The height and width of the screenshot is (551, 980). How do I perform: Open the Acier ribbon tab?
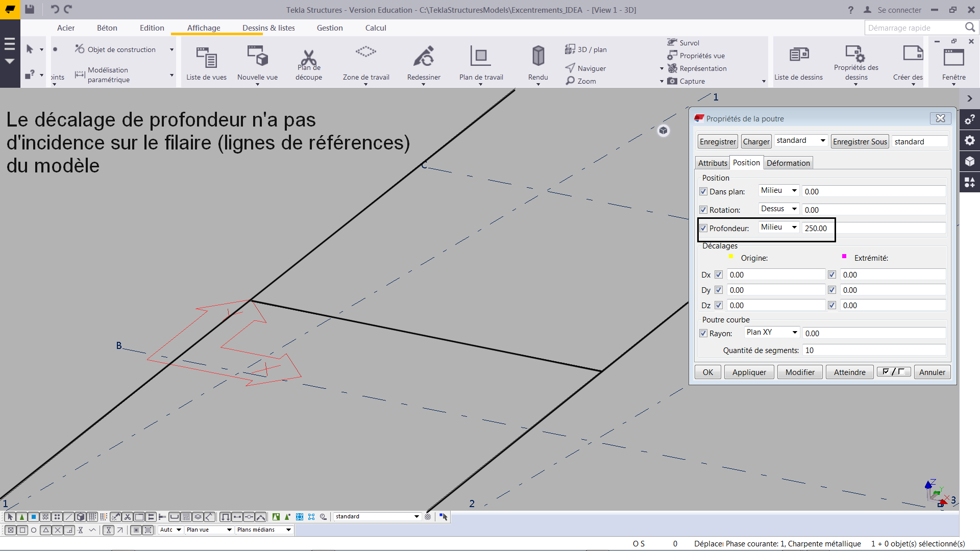click(x=66, y=28)
